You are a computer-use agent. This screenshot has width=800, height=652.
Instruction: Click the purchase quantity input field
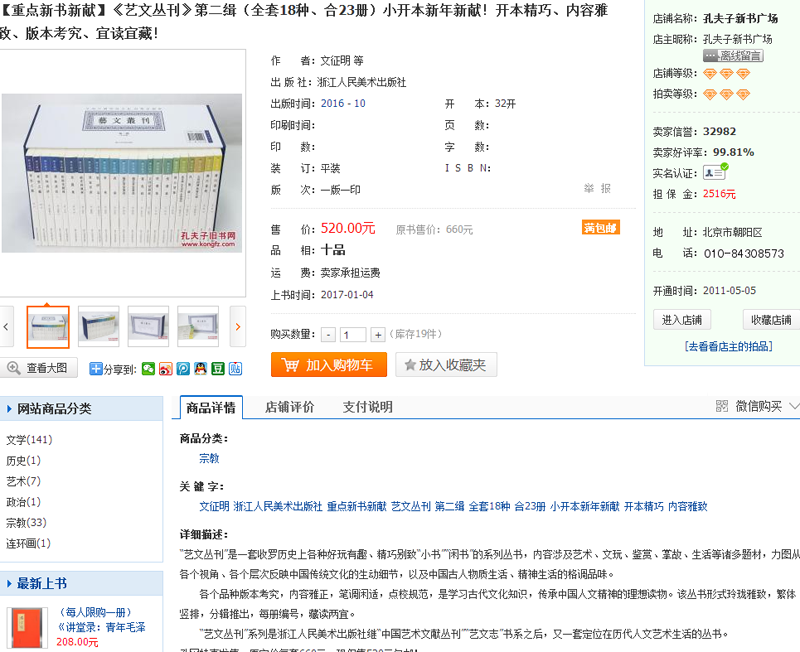coord(353,335)
